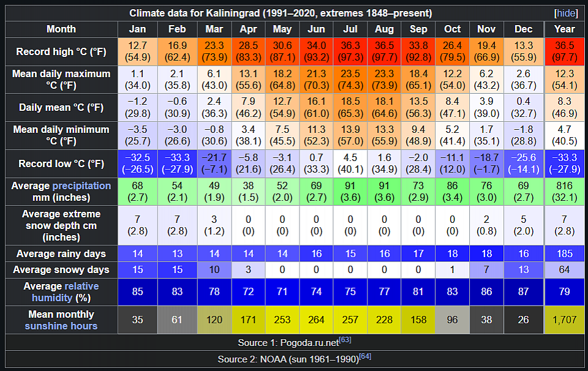Click the May mean daily maximum '18.2 (64.8)'
The height and width of the screenshot is (371, 588).
tap(282, 80)
